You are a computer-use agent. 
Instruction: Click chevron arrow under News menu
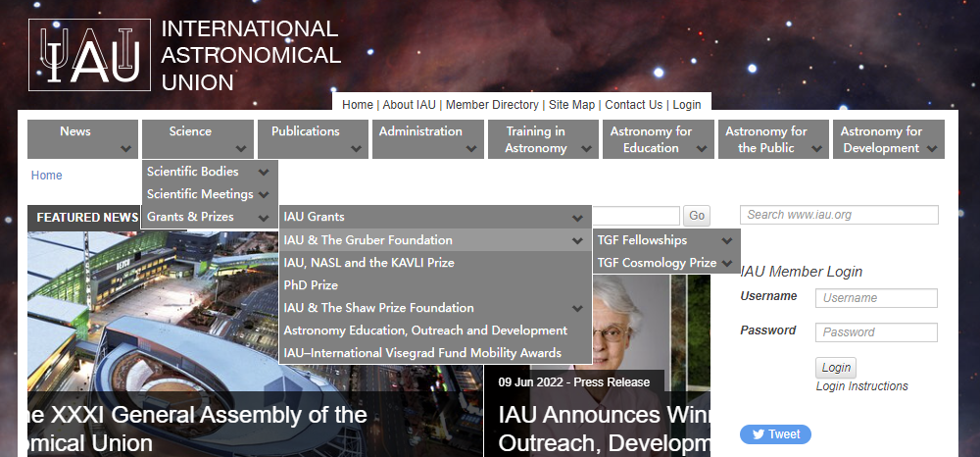pyautogui.click(x=125, y=149)
